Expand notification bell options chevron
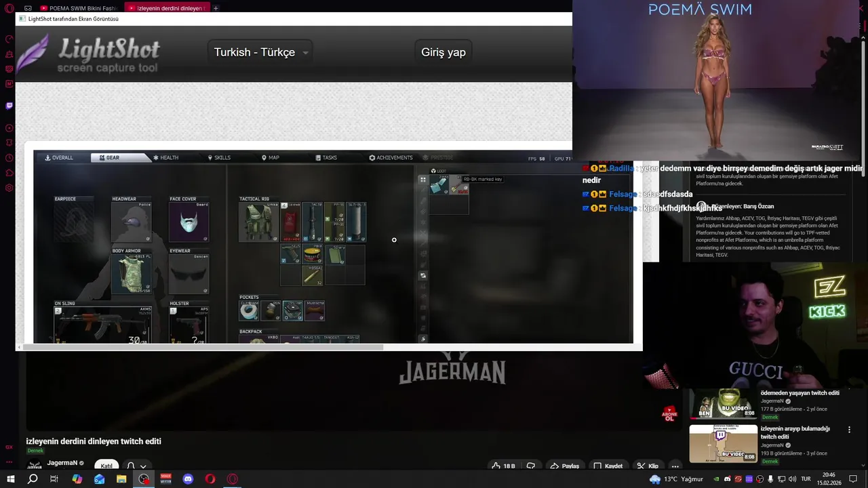The height and width of the screenshot is (488, 868). 143,466
